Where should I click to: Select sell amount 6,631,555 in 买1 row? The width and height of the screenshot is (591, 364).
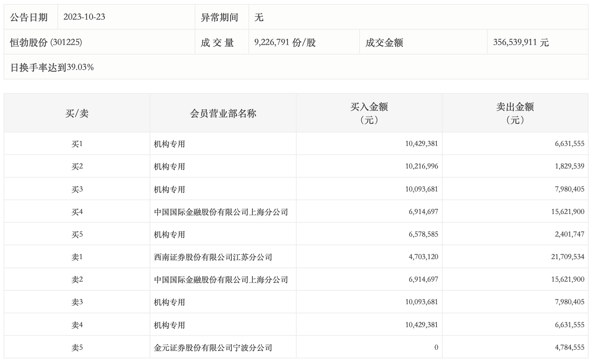pyautogui.click(x=570, y=144)
